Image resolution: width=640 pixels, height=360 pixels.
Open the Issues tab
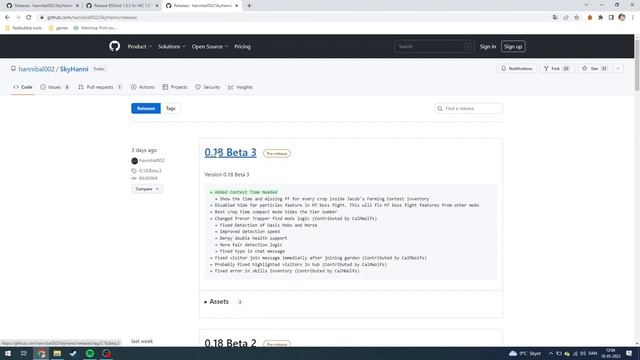(x=55, y=87)
